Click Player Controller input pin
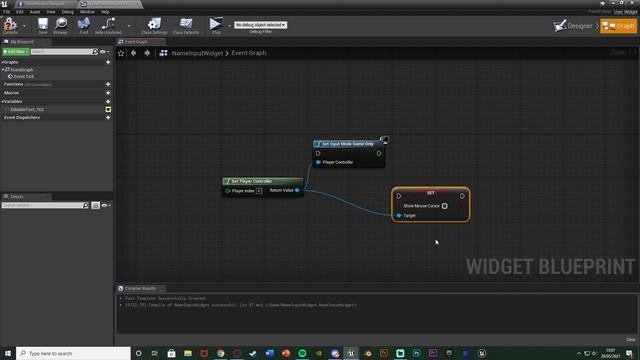 tap(318, 162)
